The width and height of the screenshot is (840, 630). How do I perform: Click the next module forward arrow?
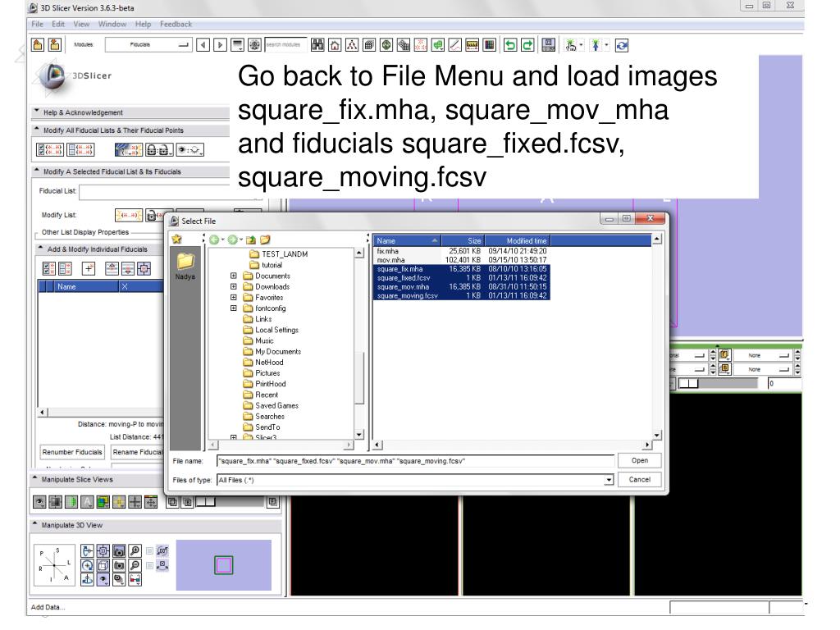click(x=220, y=45)
